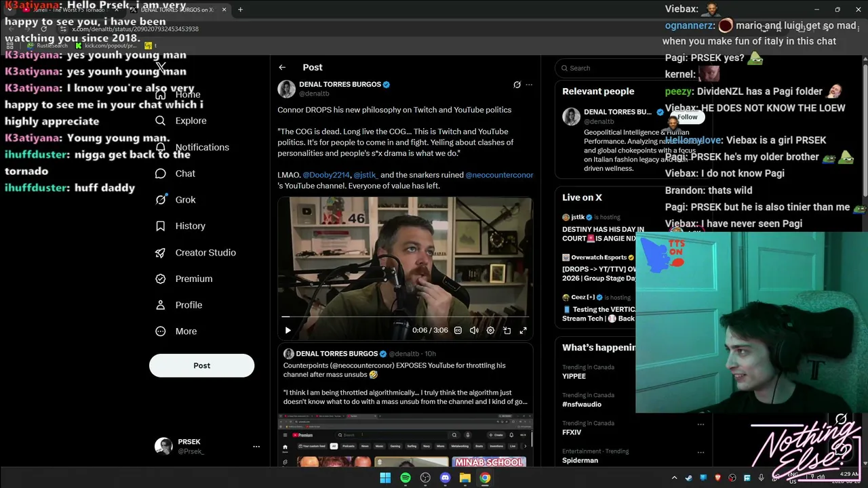Open DENAL TORRES BURGOS author avatar
Image resolution: width=868 pixels, height=488 pixels.
coord(286,89)
